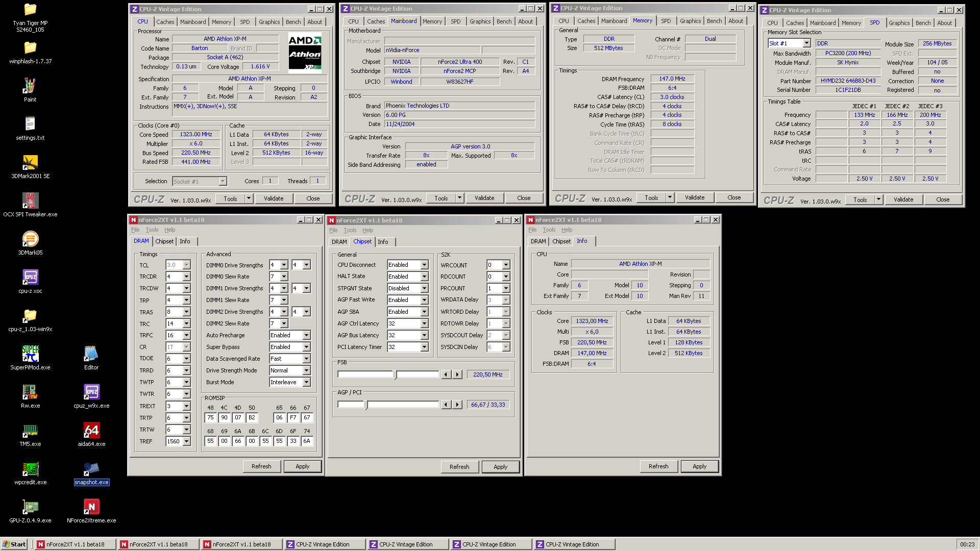Click the Start button on taskbar
This screenshot has width=980, height=551.
point(14,544)
